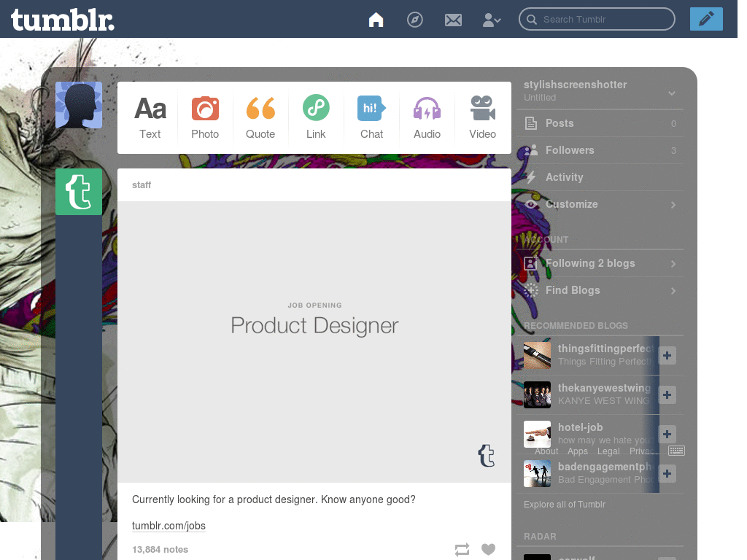Click the Find Blogs sparkle icon

click(531, 290)
